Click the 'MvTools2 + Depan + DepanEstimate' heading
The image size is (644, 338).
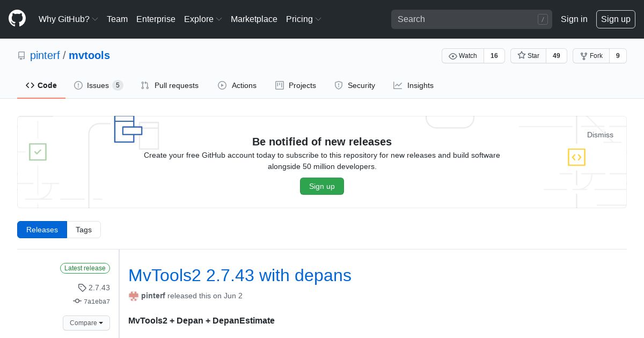click(201, 320)
